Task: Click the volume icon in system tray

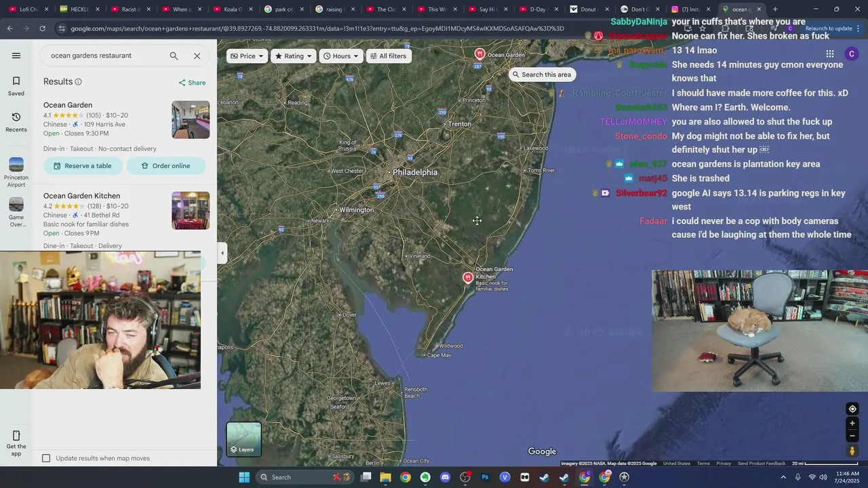Action: click(x=823, y=477)
